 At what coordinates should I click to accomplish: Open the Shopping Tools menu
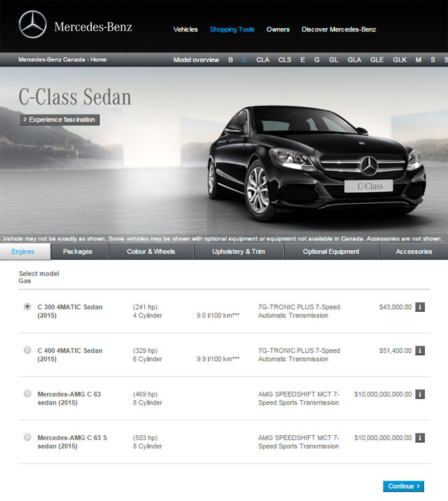pos(232,29)
